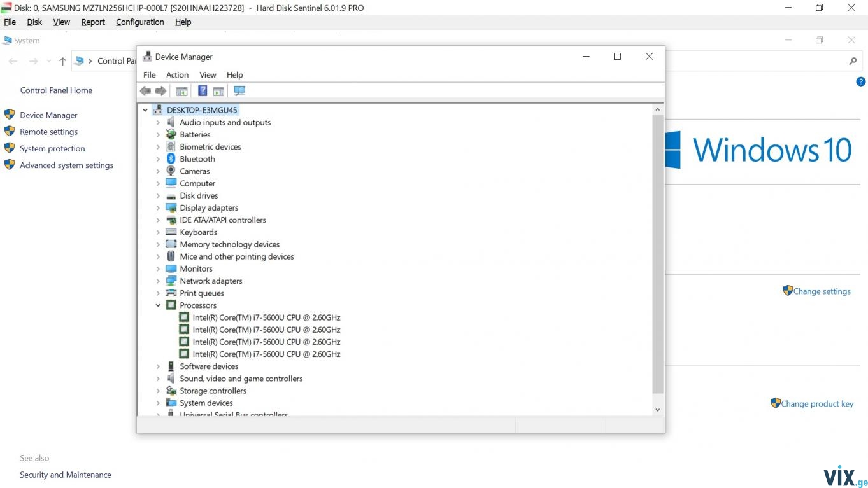Click the scroll-up arrow in Device Manager

tap(658, 109)
